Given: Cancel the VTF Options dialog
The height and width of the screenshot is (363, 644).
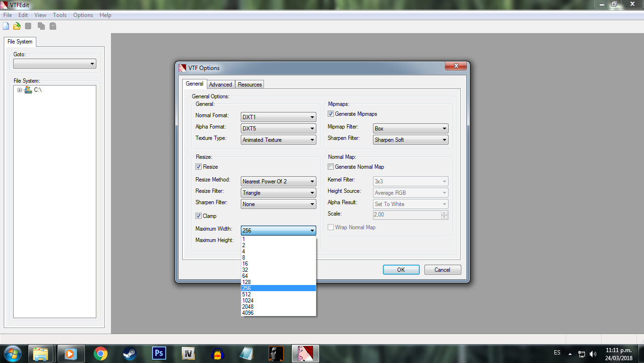Looking at the screenshot, I should (x=442, y=270).
